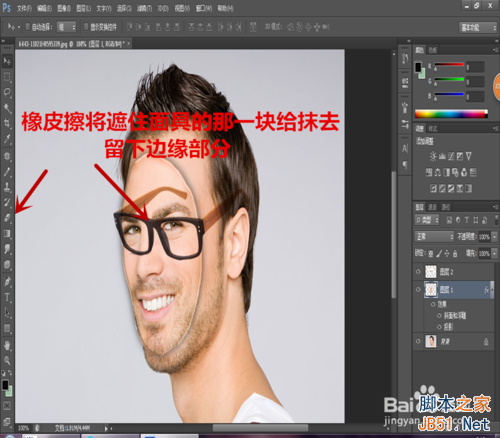Hide layer 图层 2 via its eye icon
500x438 pixels.
click(418, 272)
